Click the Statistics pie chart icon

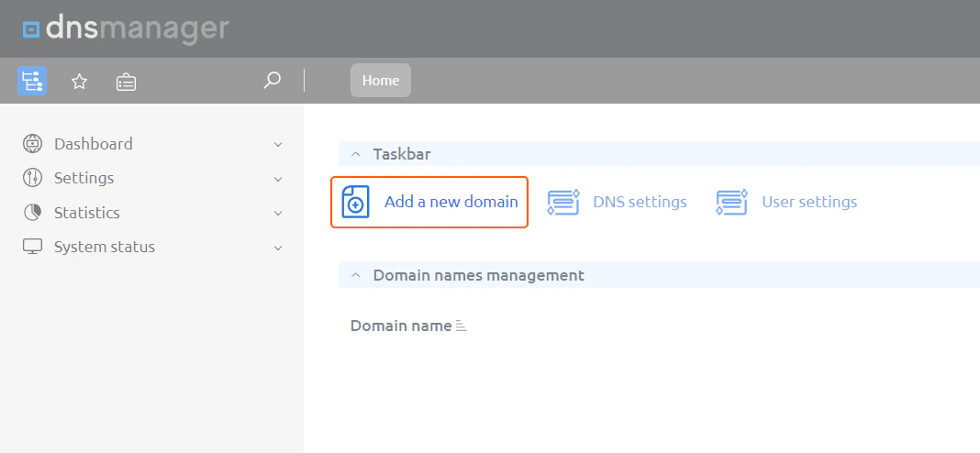(x=32, y=213)
